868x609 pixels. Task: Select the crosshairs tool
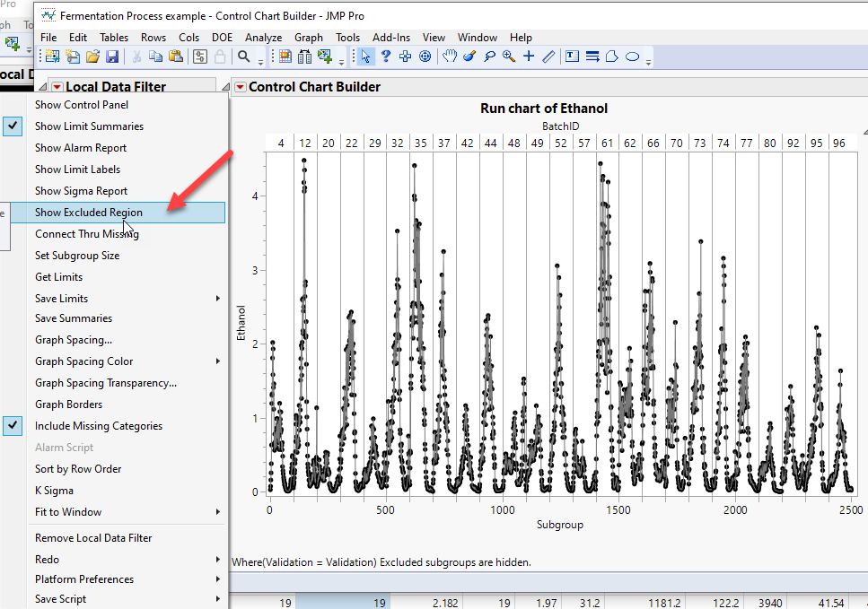tap(529, 57)
